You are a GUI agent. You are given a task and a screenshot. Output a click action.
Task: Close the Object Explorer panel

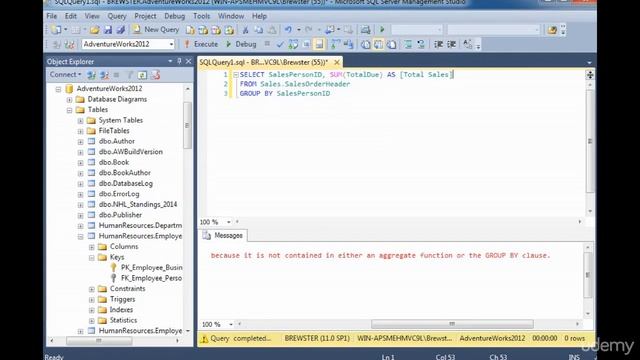[188, 61]
